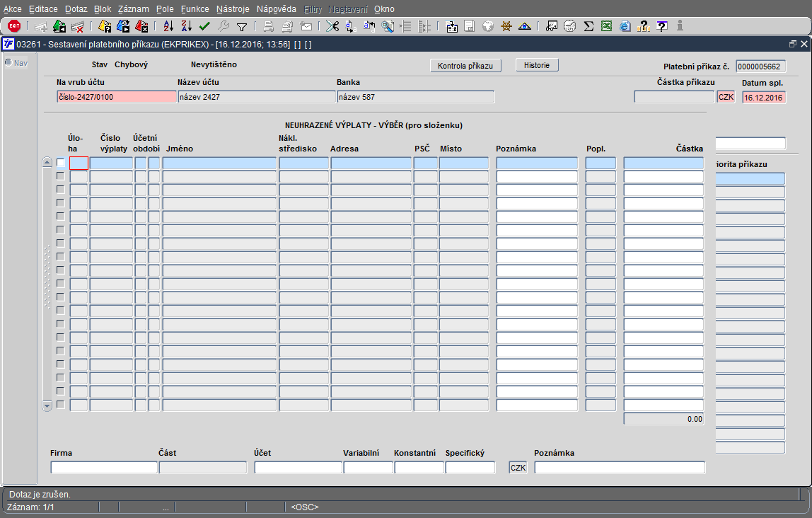Click the Účet input field
The image size is (812, 518).
pyautogui.click(x=298, y=467)
